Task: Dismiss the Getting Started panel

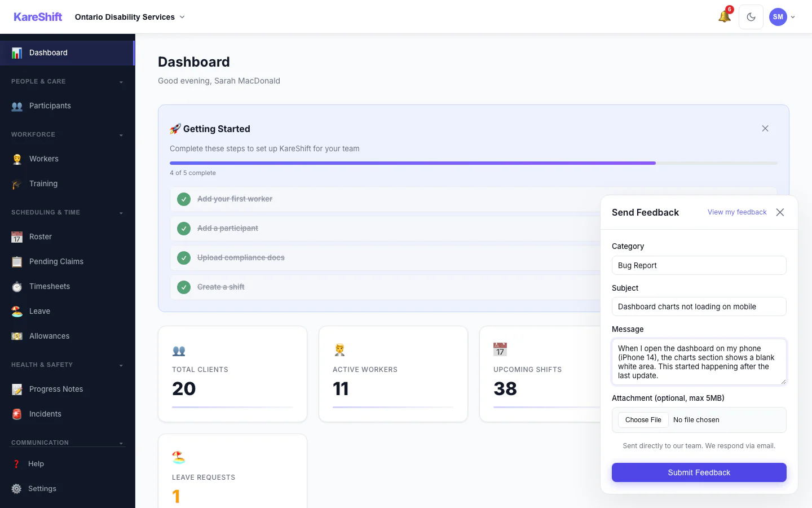Action: (765, 129)
